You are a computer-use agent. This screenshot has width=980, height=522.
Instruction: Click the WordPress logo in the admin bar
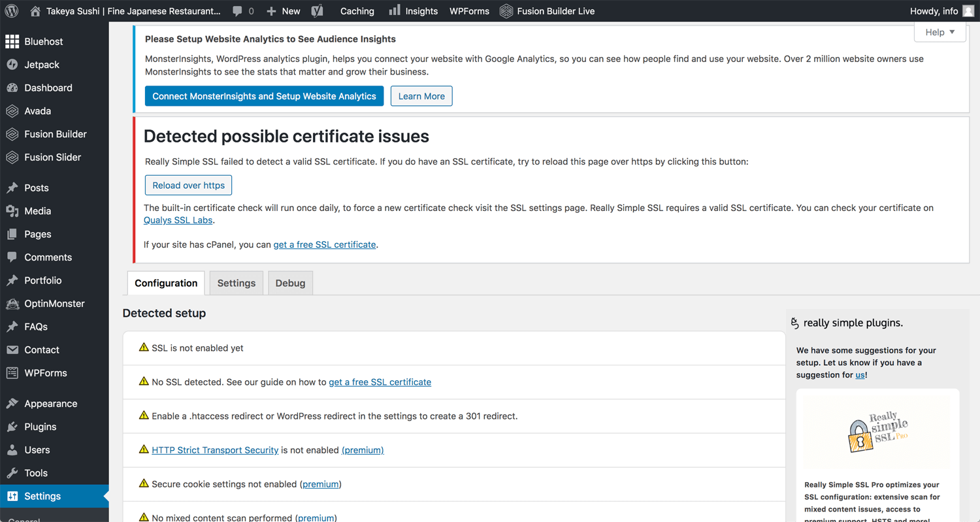(x=12, y=11)
